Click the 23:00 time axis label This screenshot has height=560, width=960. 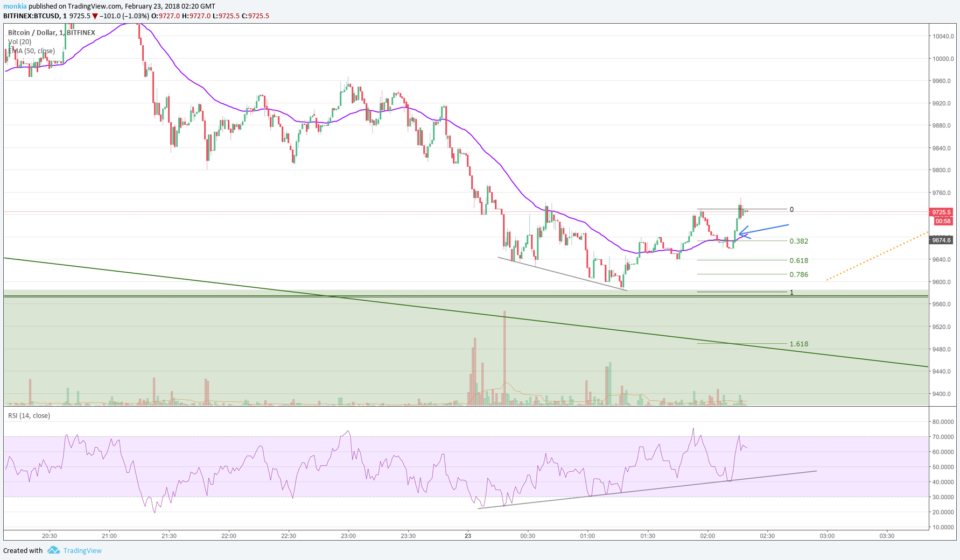[348, 536]
